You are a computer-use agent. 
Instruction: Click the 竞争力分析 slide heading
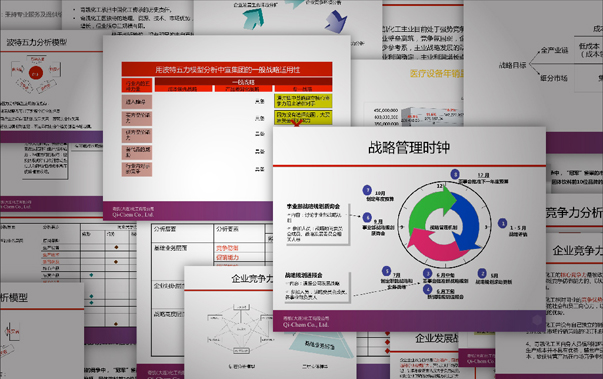pos(574,213)
